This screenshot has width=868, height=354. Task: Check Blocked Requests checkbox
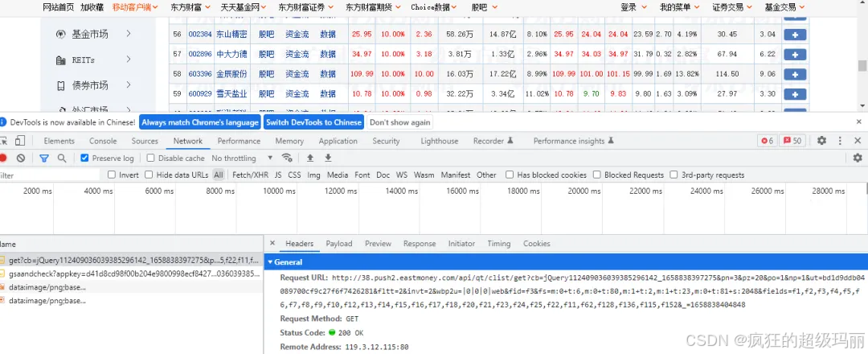point(596,175)
